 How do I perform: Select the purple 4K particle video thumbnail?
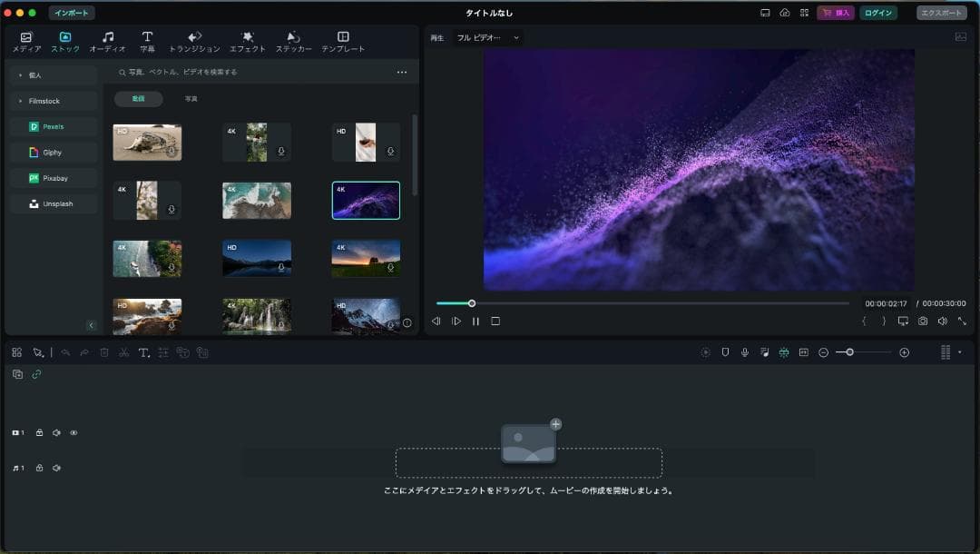click(x=366, y=200)
